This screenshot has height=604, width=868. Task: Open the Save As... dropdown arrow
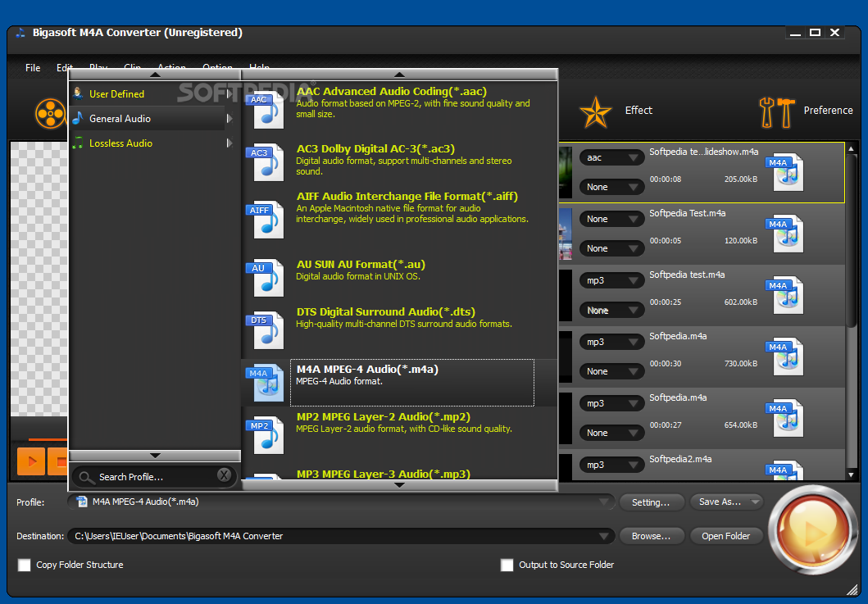[x=755, y=502]
